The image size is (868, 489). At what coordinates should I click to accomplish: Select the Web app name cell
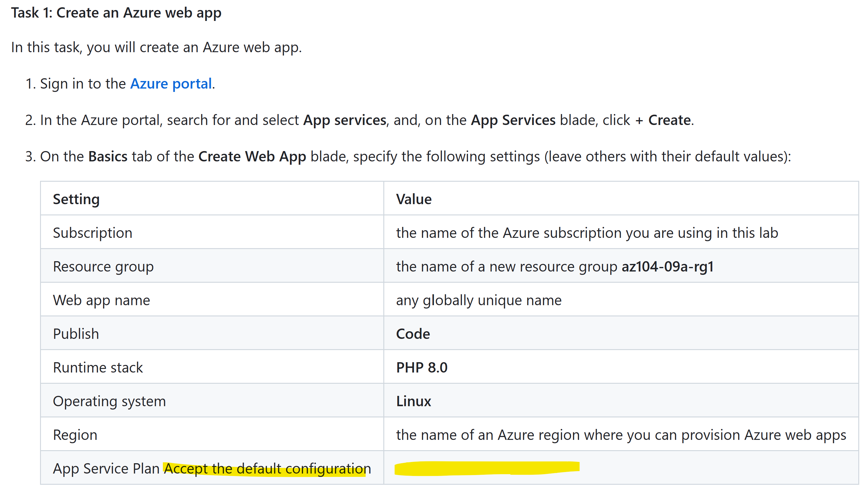pos(101,300)
